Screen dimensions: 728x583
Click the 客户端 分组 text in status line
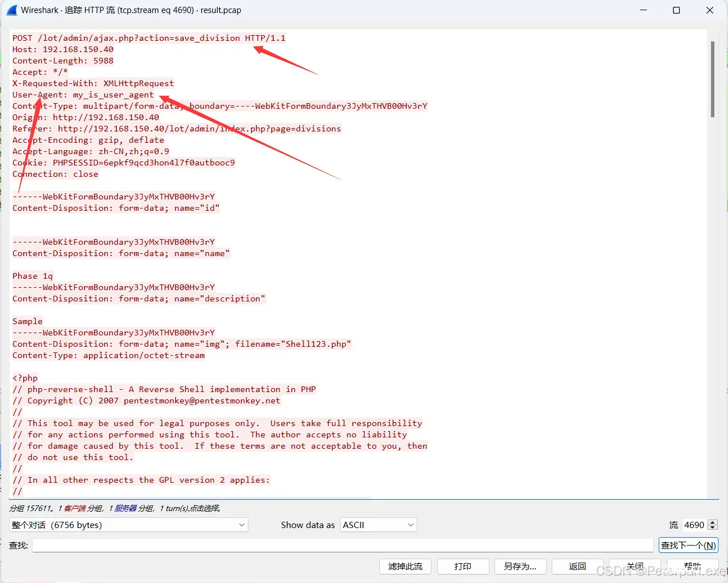point(83,508)
